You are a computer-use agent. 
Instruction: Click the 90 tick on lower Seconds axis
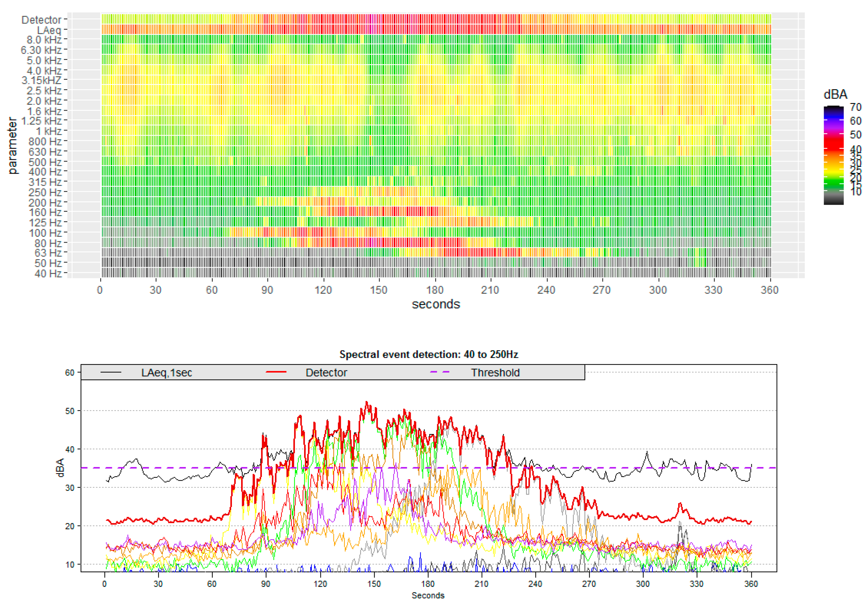tap(266, 584)
